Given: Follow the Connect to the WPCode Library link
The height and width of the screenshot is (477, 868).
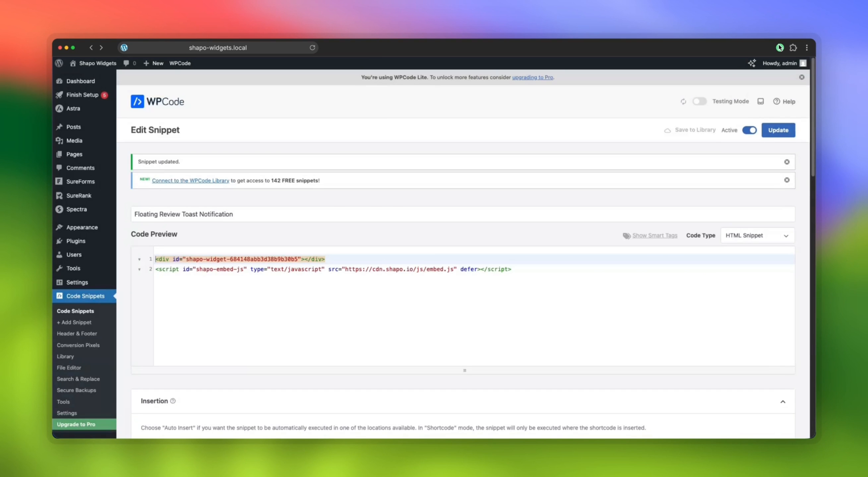Looking at the screenshot, I should click(190, 181).
